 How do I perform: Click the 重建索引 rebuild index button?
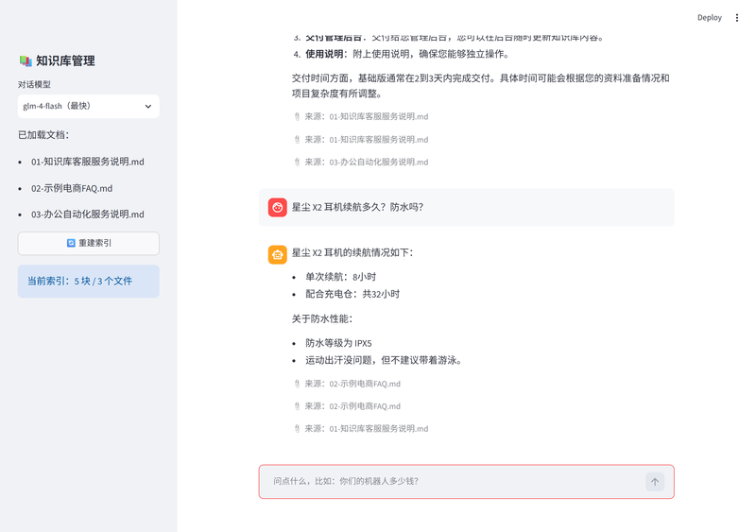[88, 243]
